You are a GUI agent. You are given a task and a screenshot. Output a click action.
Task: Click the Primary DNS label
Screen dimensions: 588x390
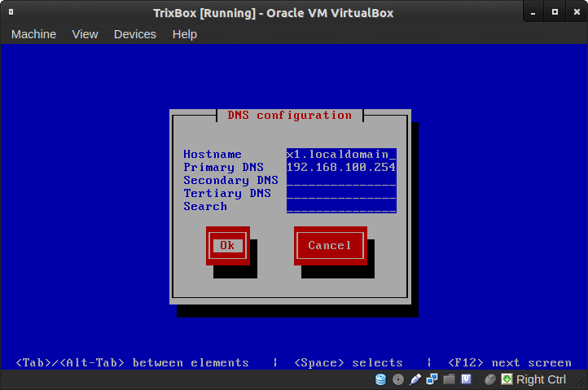pyautogui.click(x=223, y=167)
